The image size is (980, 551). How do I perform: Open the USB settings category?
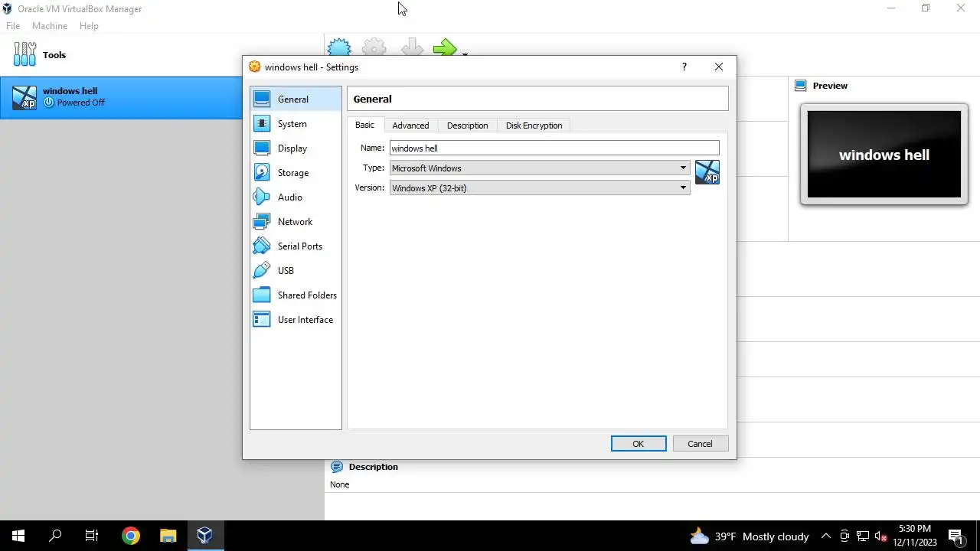pyautogui.click(x=296, y=270)
